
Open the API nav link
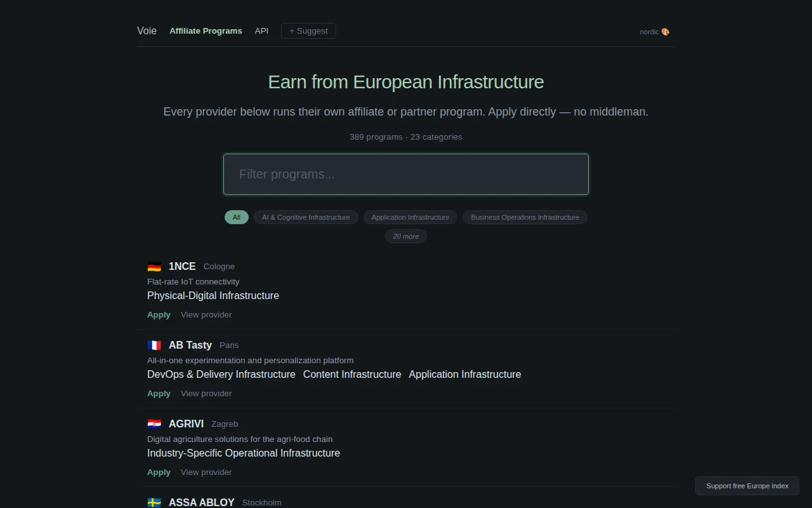pos(261,30)
